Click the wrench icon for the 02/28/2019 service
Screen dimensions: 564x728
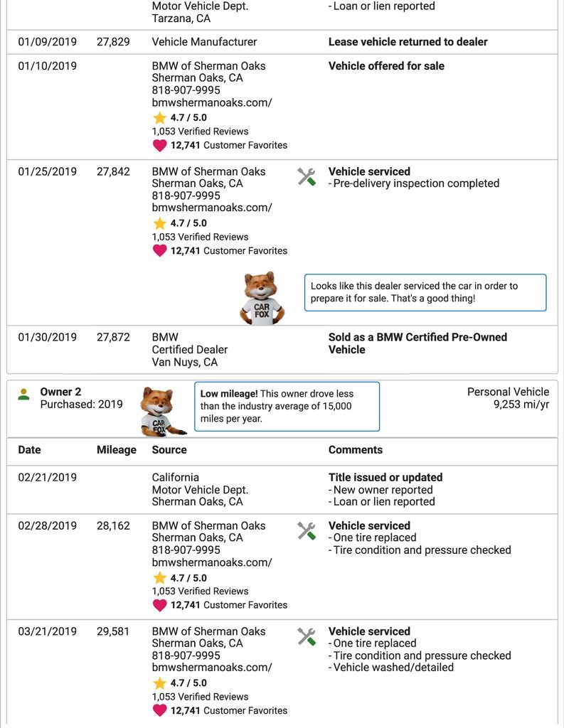(x=307, y=531)
